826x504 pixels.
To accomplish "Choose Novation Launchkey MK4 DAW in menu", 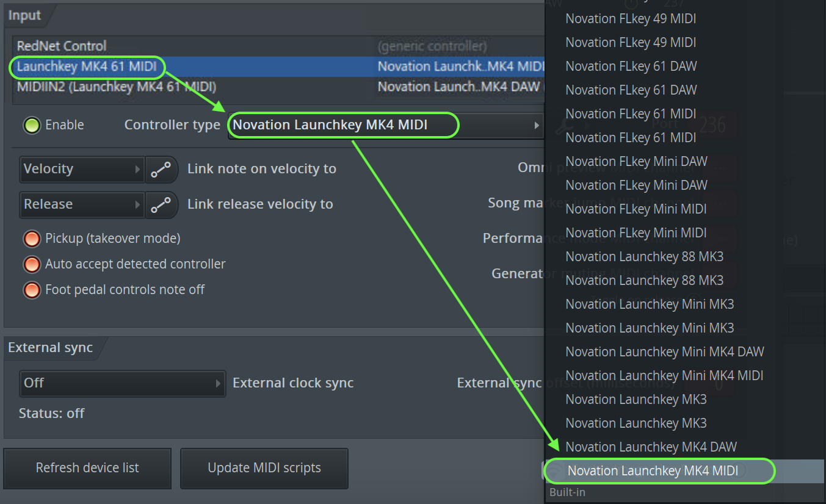I will (651, 447).
